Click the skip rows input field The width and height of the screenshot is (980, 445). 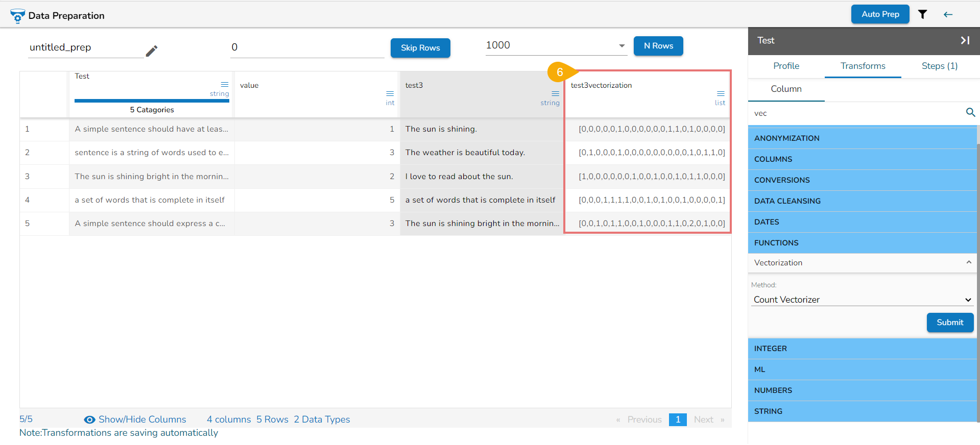click(307, 47)
